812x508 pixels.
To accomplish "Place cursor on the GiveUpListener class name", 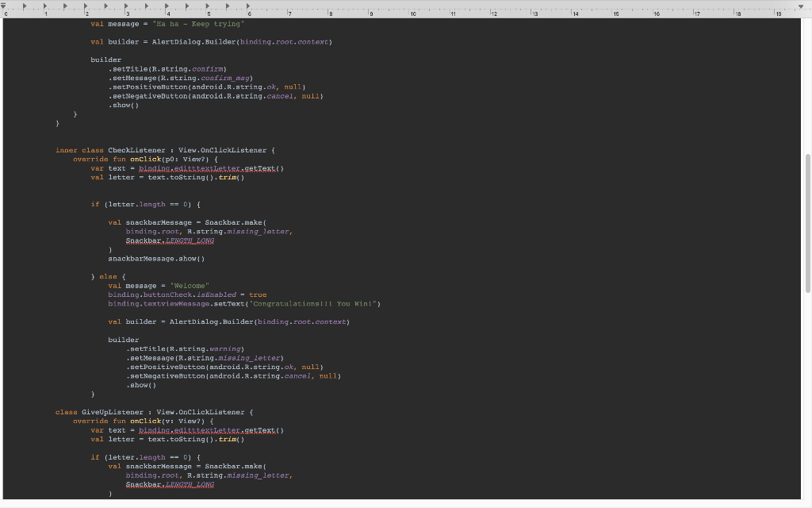I will pyautogui.click(x=113, y=412).
